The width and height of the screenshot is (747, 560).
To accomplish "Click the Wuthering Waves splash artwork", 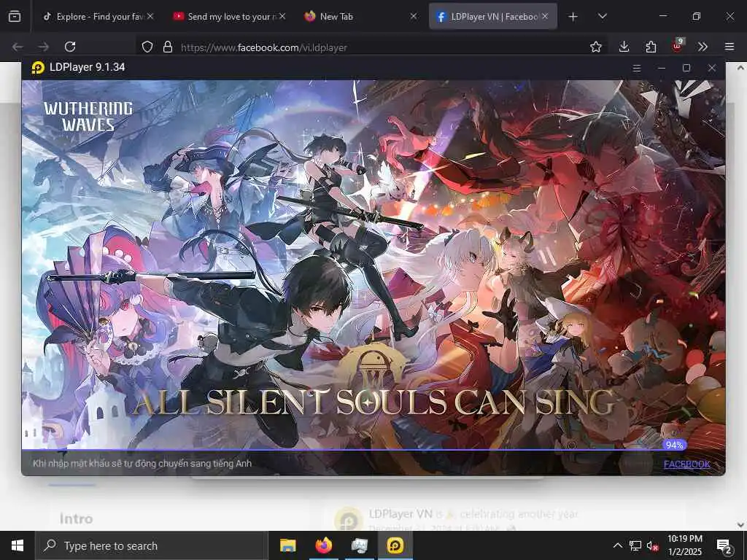I will [373, 264].
